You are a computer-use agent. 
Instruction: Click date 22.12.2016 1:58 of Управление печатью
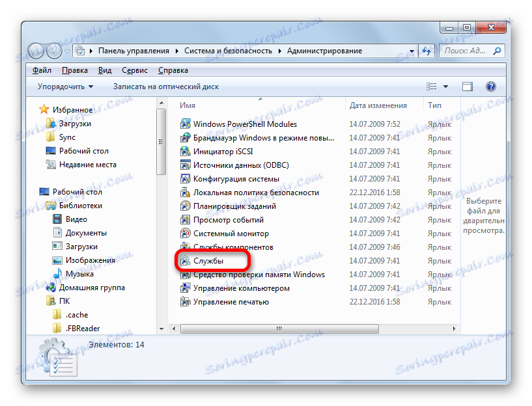coord(374,302)
